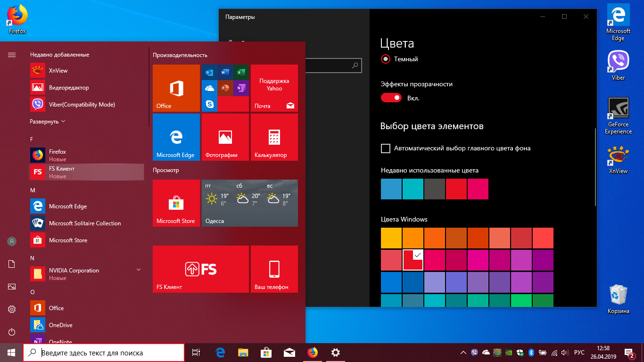This screenshot has width=644, height=362.
Task: Open Microsoft Store in the app list
Action: tap(87, 240)
